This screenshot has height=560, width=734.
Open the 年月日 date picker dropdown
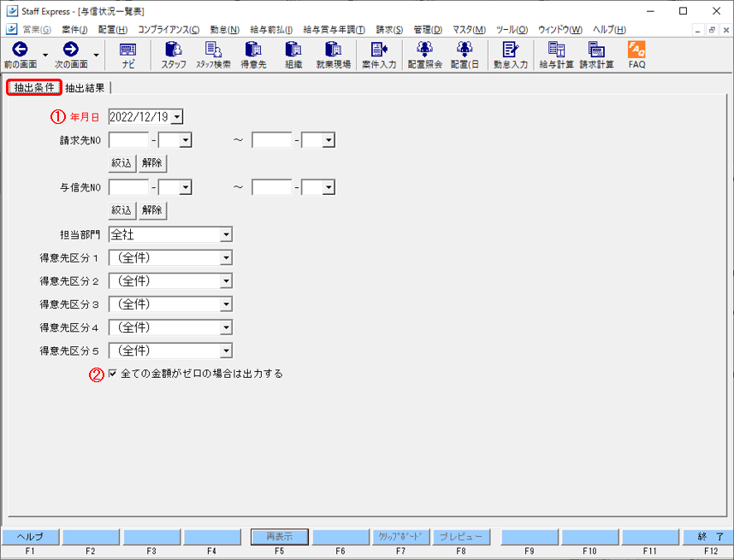[177, 117]
